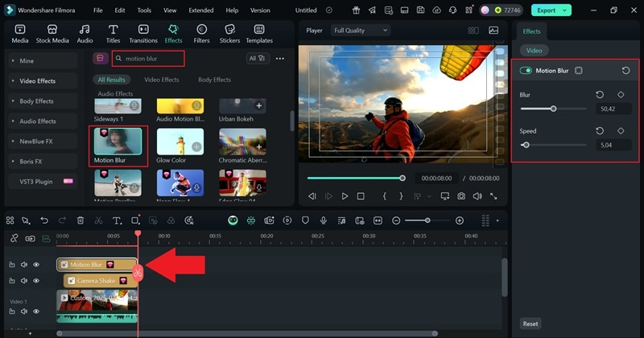Screen dimensions: 644x338
Task: Reset the Speed parameter value
Action: (600, 130)
